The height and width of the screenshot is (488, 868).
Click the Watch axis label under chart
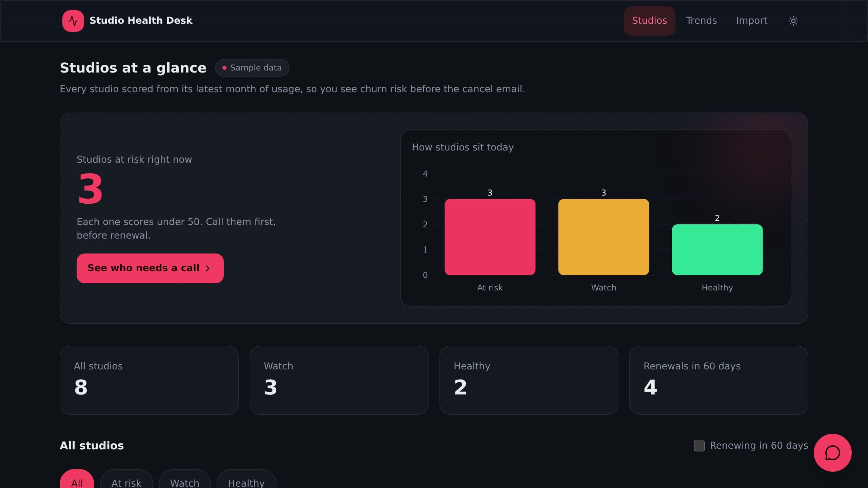tap(604, 288)
